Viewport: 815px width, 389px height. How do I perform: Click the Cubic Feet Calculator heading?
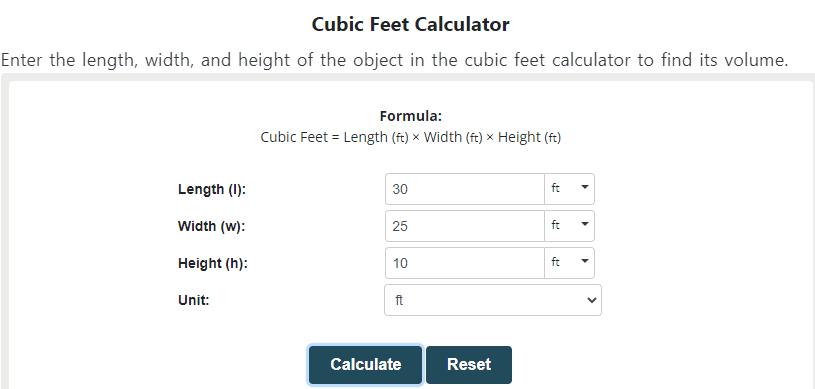click(411, 24)
